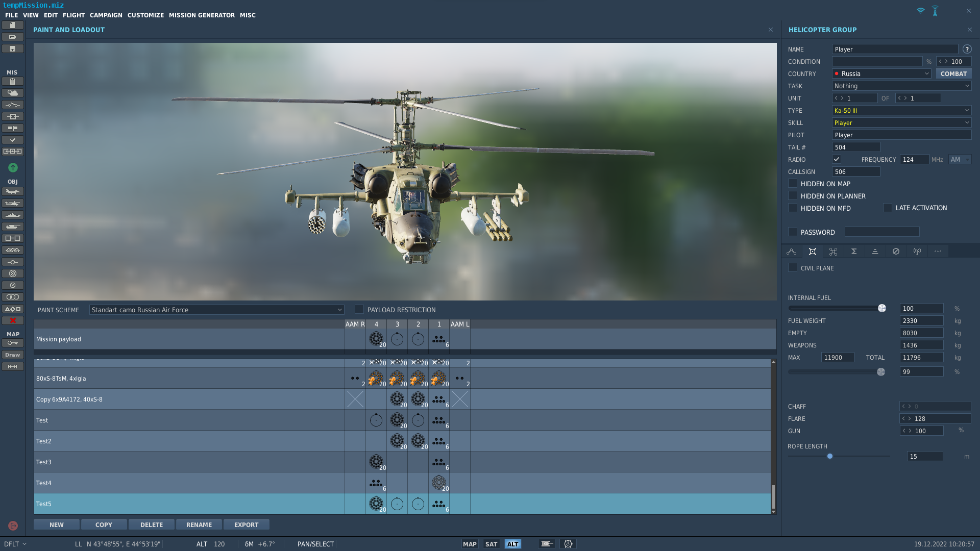This screenshot has height=551, width=980.
Task: Open the mission goals crosshair tool
Action: point(13,116)
